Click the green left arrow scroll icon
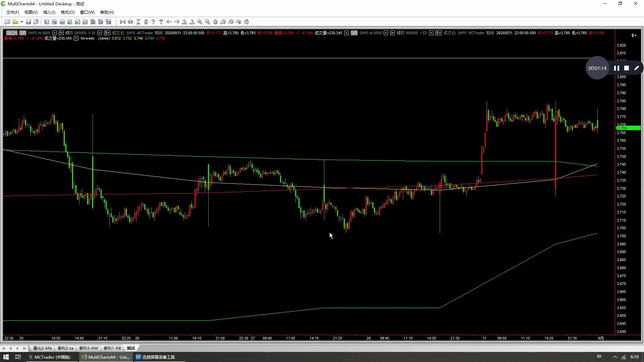 (169, 22)
